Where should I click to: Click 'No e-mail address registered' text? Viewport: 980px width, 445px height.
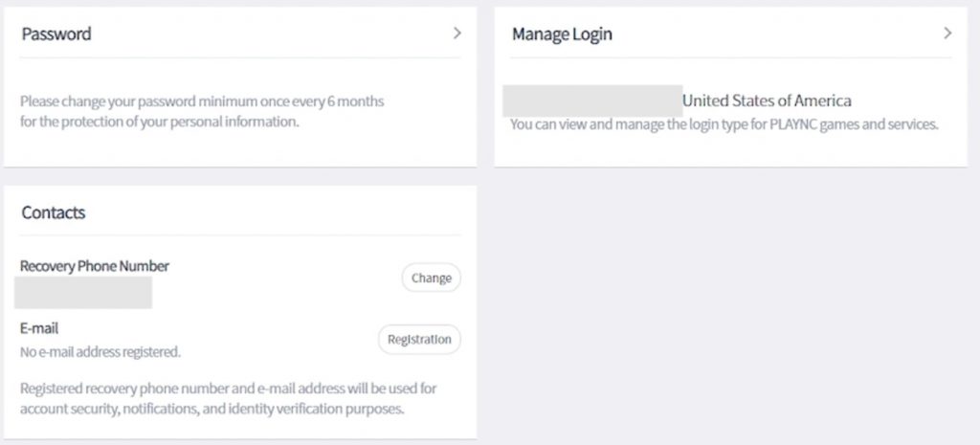[100, 352]
